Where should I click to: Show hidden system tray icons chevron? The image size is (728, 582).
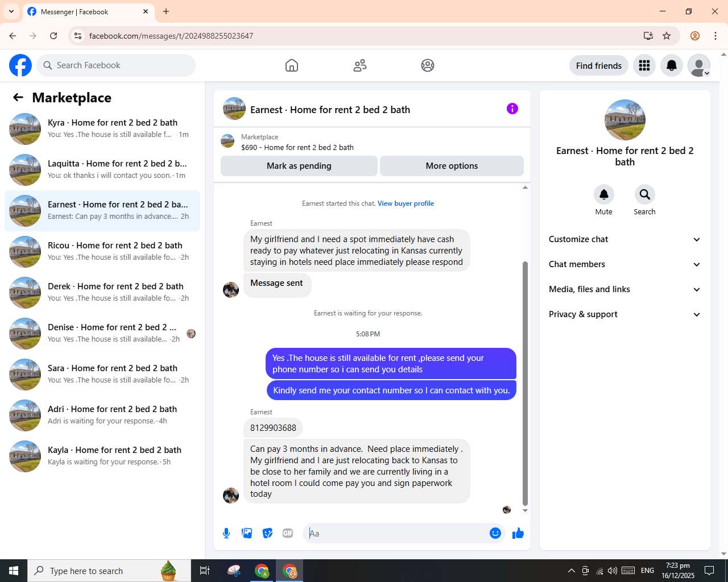pyautogui.click(x=571, y=571)
